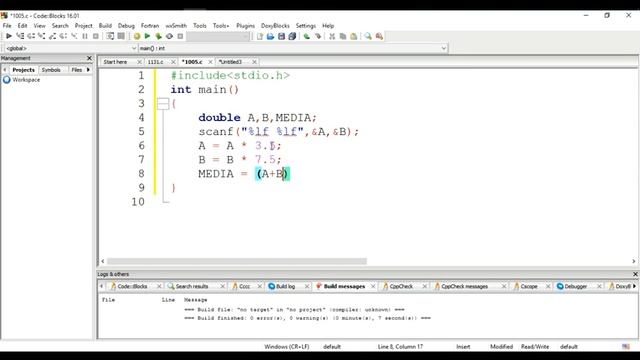The width and height of the screenshot is (640, 360).
Task: Click the Step out debug icon
Action: coord(52,36)
